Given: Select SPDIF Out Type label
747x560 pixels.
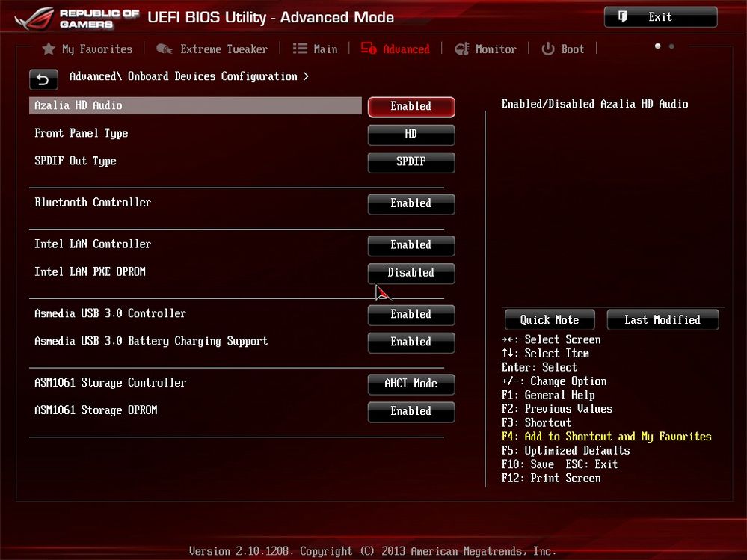Looking at the screenshot, I should coord(76,161).
